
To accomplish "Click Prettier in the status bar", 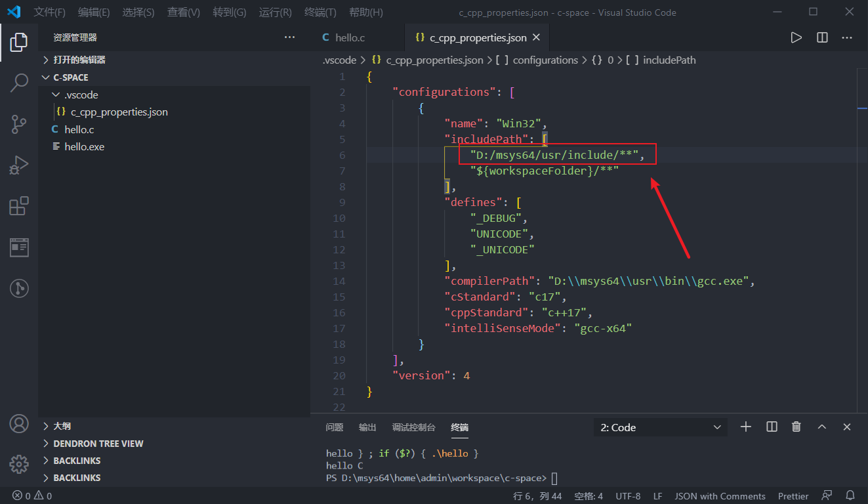I will click(793, 495).
